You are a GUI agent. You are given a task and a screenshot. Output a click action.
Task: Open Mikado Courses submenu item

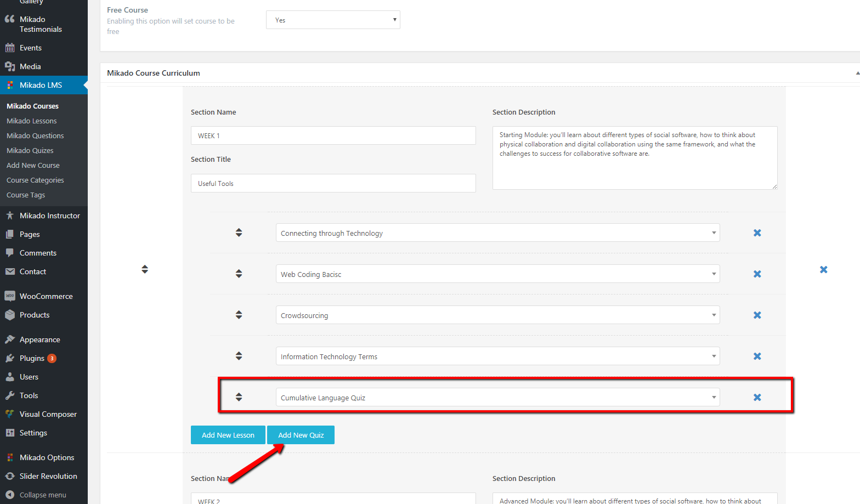point(32,106)
